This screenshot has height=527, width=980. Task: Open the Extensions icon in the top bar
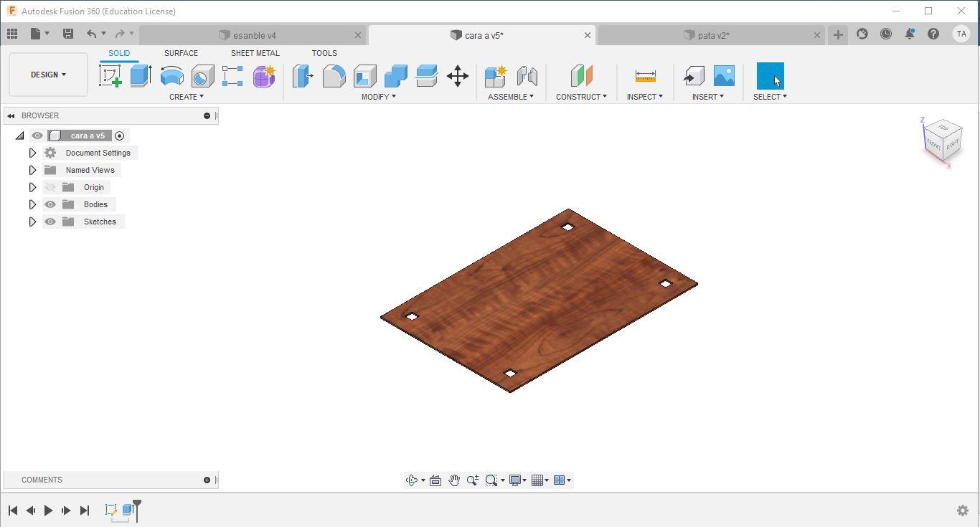click(x=862, y=34)
